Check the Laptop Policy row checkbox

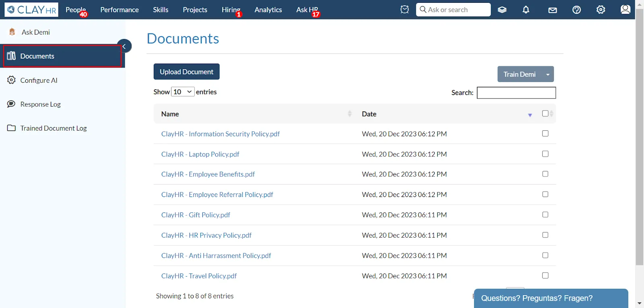(545, 154)
